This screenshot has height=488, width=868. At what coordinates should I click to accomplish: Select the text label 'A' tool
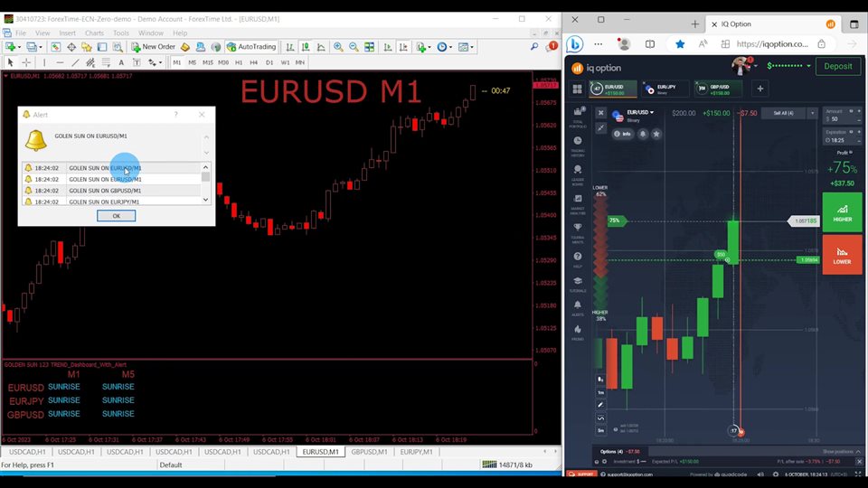(x=121, y=62)
